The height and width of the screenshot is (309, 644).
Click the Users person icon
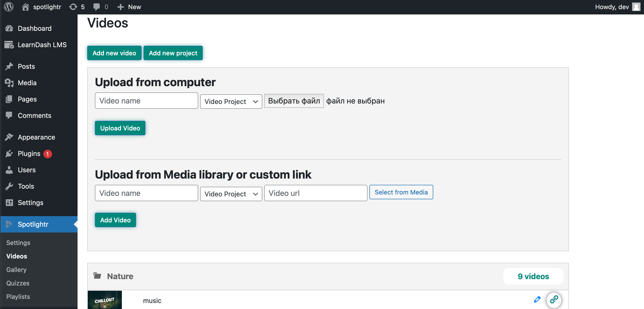(9, 170)
